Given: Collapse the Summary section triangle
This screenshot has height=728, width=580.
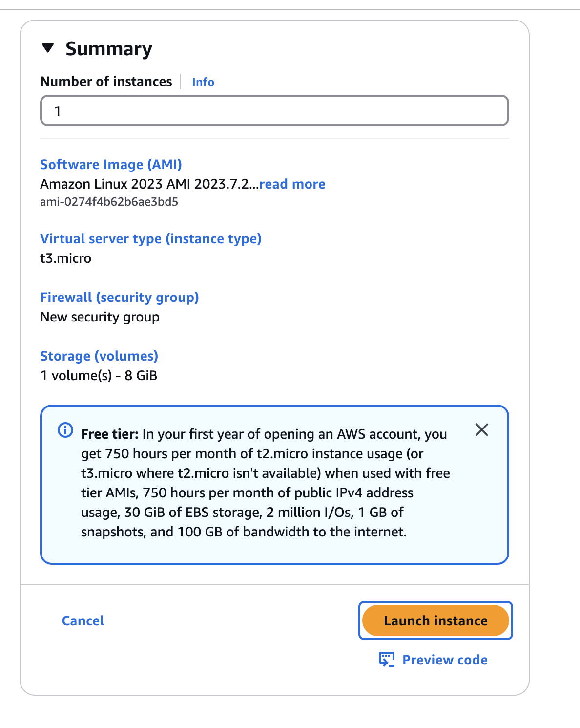Looking at the screenshot, I should coord(48,48).
